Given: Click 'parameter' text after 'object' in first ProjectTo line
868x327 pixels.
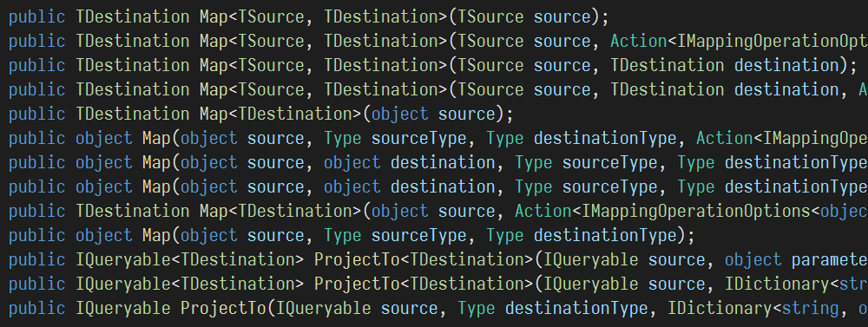Looking at the screenshot, I should [830, 259].
